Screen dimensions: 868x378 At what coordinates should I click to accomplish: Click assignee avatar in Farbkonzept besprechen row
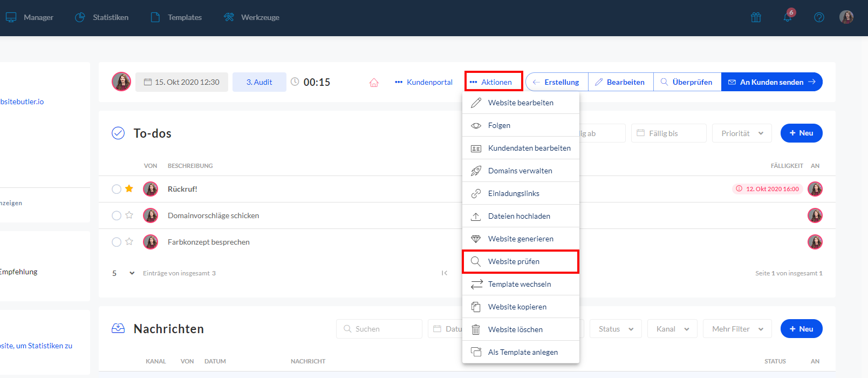point(815,242)
